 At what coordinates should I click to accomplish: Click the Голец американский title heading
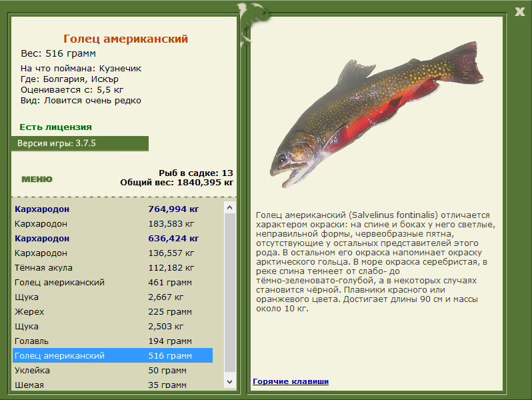125,39
